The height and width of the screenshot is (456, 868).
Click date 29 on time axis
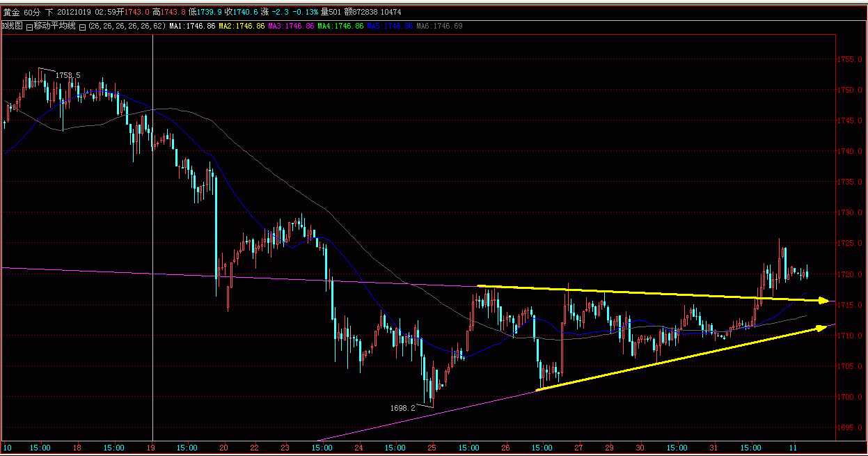tap(610, 448)
